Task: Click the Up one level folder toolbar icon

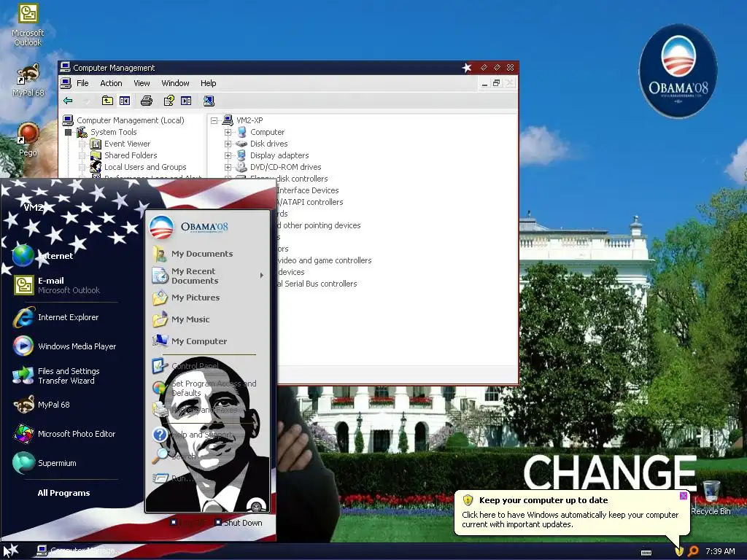Action: pos(108,101)
